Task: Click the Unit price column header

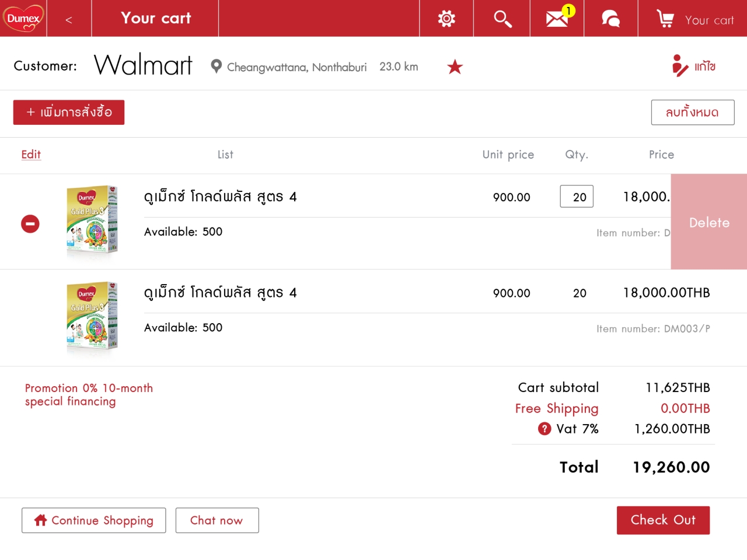Action: [x=508, y=155]
